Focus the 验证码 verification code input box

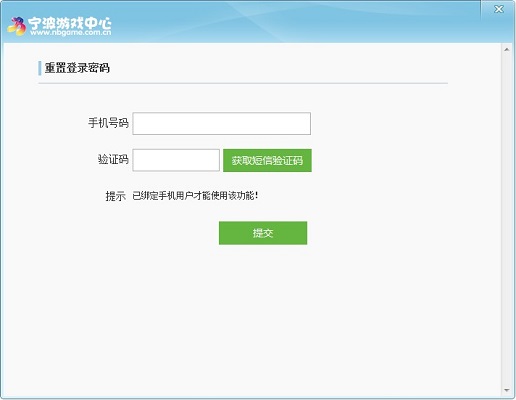pos(176,160)
